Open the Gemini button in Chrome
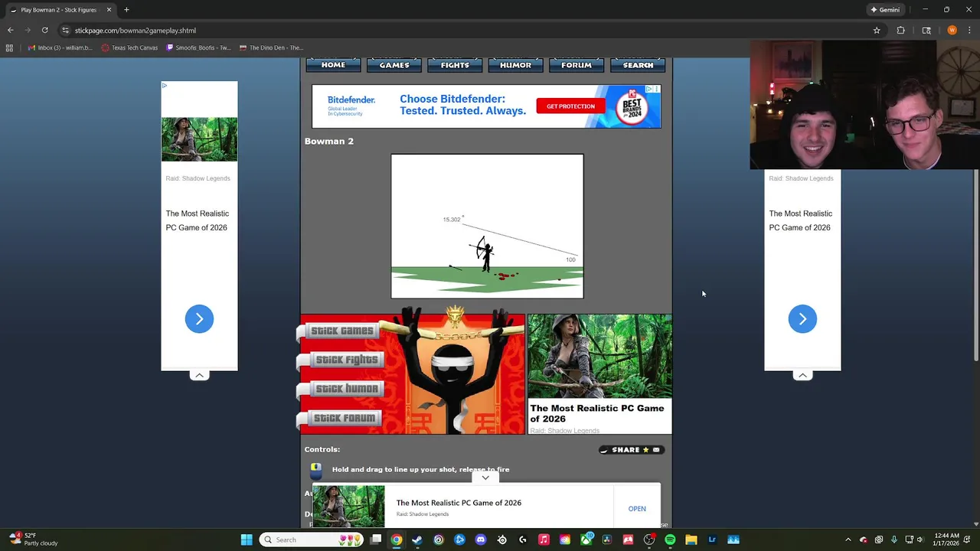The image size is (980, 551). (884, 10)
